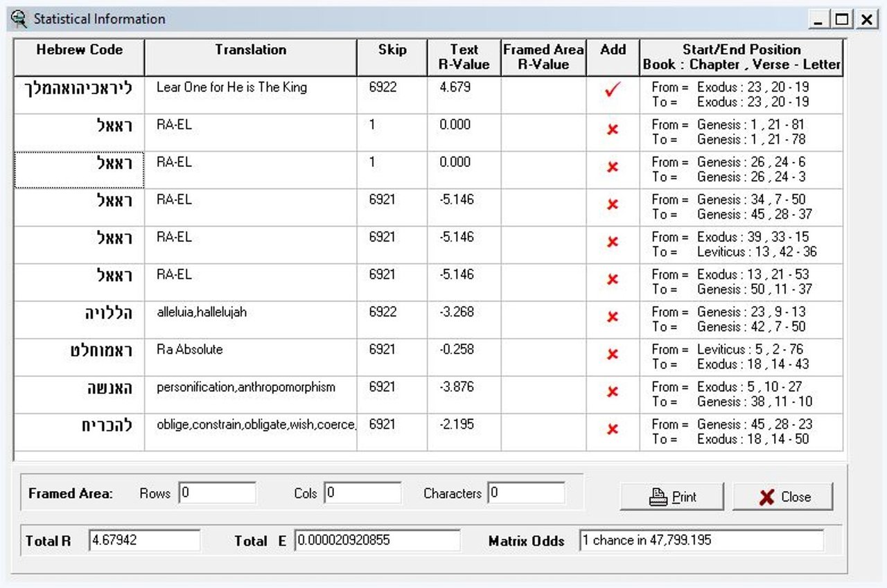Click skip 6922 in alleluia row
887x588 pixels.
point(392,319)
